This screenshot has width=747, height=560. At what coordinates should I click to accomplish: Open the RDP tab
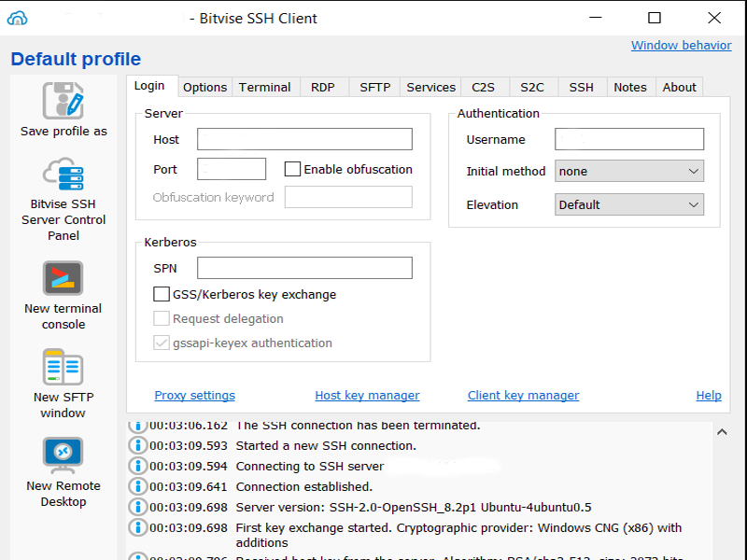pyautogui.click(x=323, y=88)
